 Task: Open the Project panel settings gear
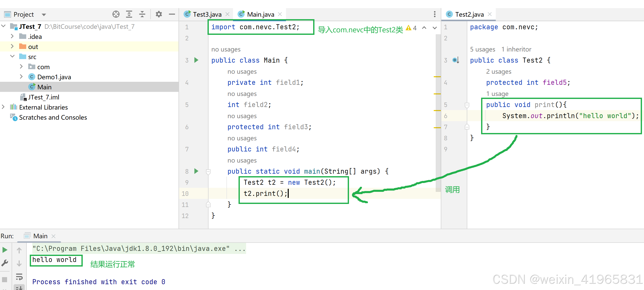click(x=159, y=14)
